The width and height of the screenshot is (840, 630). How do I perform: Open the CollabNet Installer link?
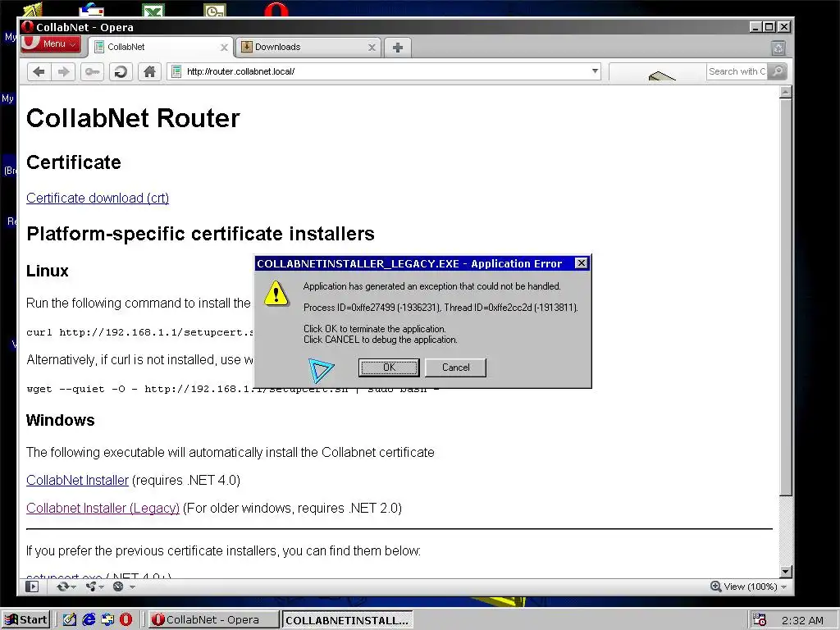click(x=78, y=481)
